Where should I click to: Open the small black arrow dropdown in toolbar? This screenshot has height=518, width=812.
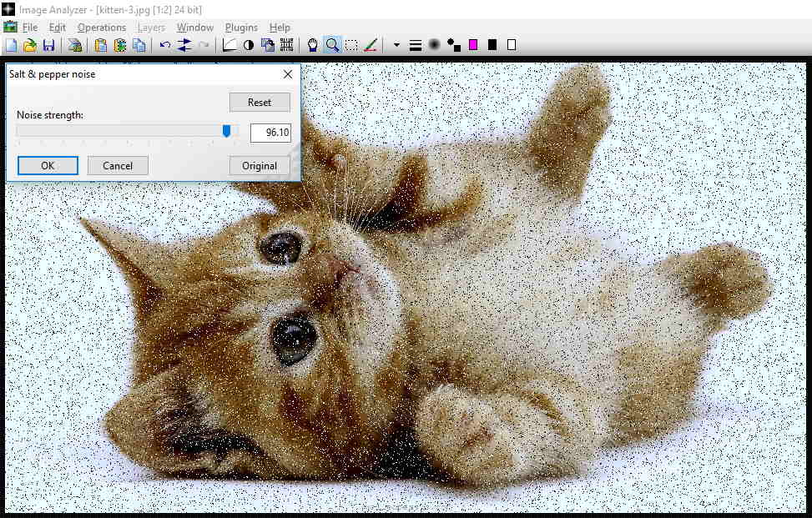click(x=396, y=46)
